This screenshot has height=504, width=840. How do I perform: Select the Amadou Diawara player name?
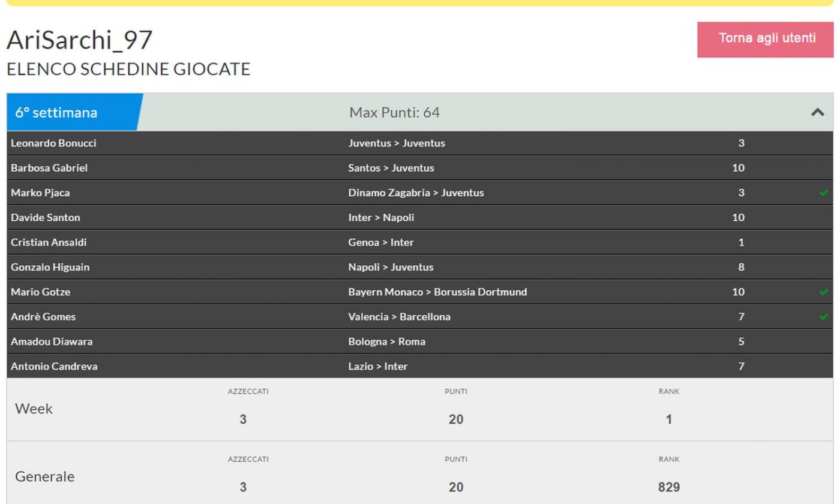tap(52, 341)
